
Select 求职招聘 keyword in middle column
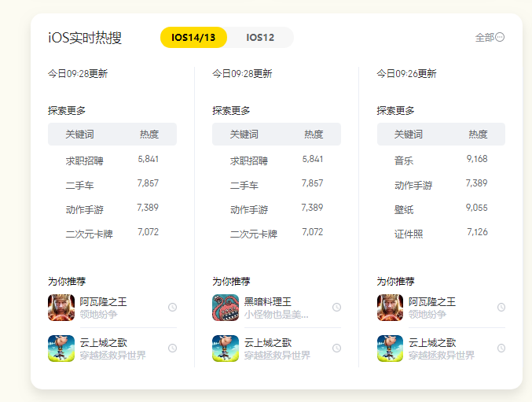[249, 160]
